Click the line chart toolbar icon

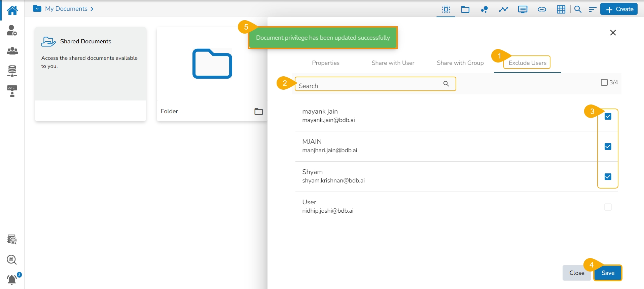click(x=503, y=9)
